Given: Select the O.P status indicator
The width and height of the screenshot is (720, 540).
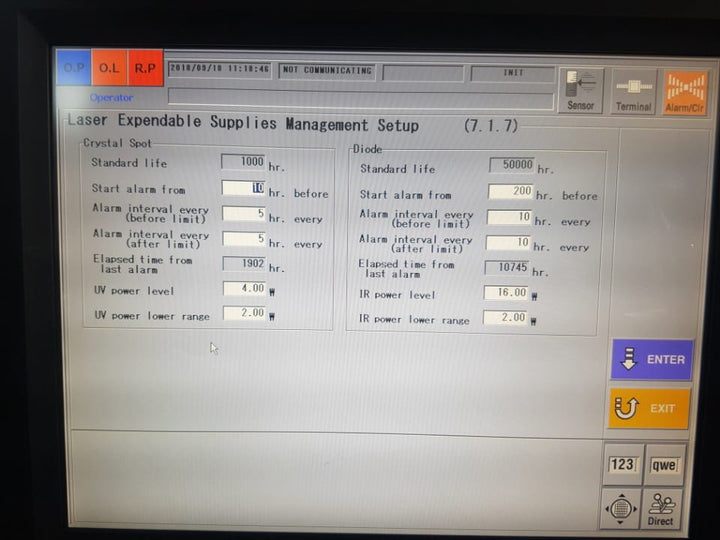Looking at the screenshot, I should 74,68.
